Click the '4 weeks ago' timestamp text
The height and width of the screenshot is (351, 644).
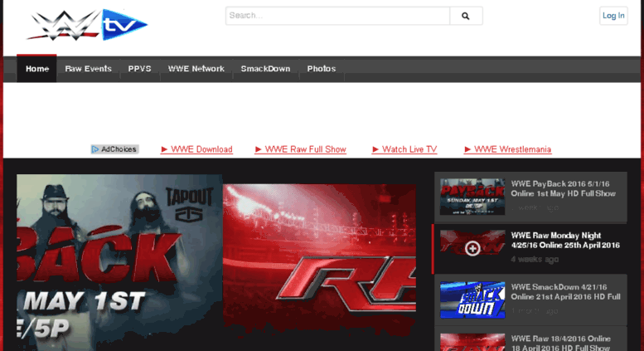point(535,260)
